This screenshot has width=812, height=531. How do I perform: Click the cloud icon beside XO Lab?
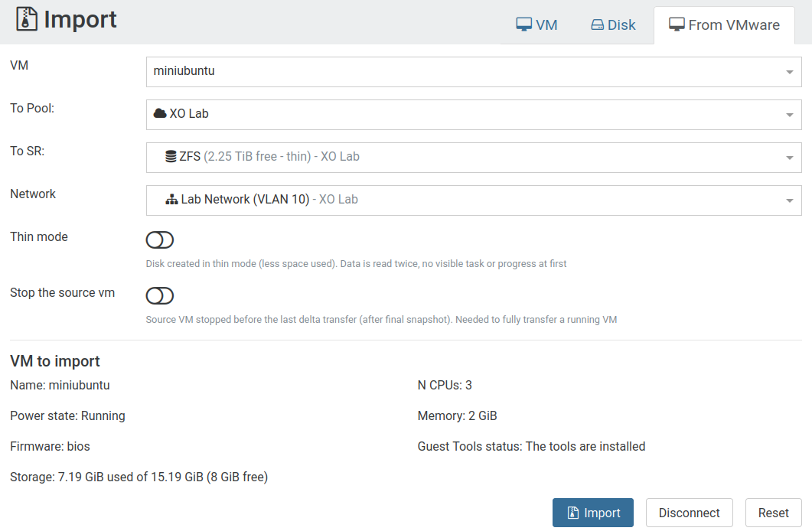pos(160,113)
